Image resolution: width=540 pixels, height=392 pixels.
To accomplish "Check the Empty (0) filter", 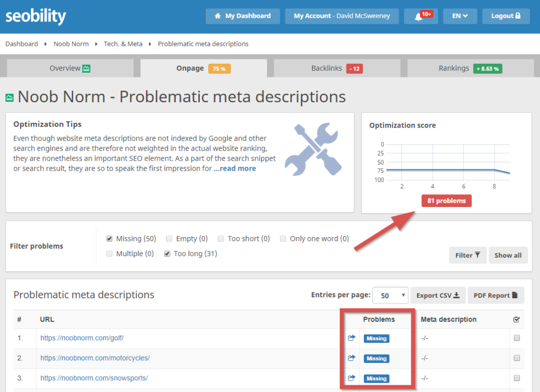I will click(169, 239).
